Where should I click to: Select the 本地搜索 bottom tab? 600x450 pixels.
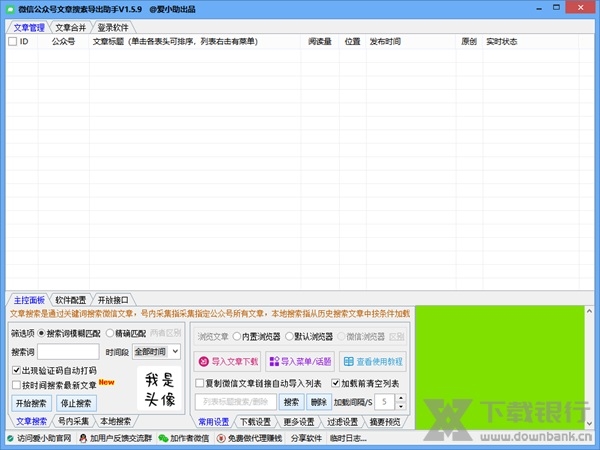[115, 421]
